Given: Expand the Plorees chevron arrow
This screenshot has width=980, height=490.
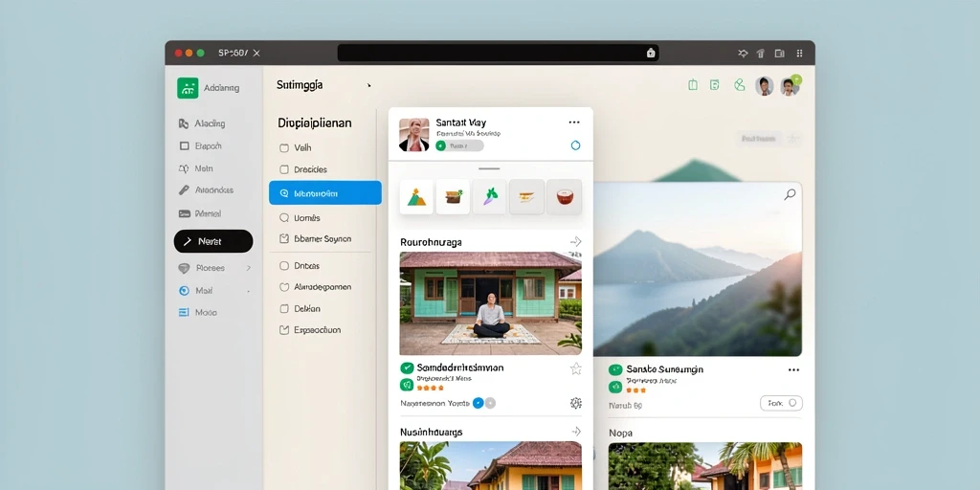Looking at the screenshot, I should [248, 268].
